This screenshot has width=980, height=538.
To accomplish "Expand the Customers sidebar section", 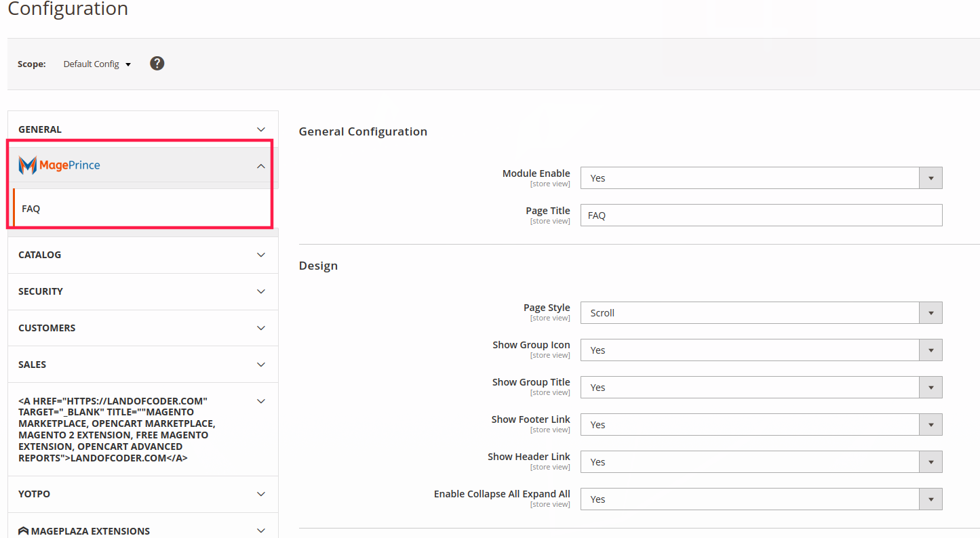I will click(142, 328).
